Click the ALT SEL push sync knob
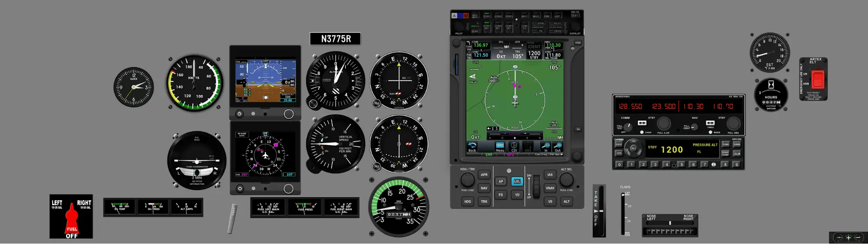868x244 pixels. click(567, 179)
